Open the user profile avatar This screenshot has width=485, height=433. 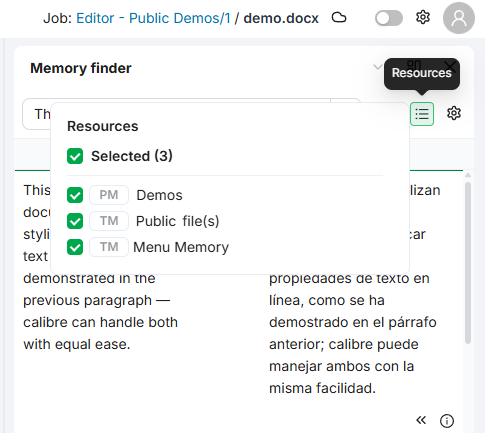pos(459,18)
